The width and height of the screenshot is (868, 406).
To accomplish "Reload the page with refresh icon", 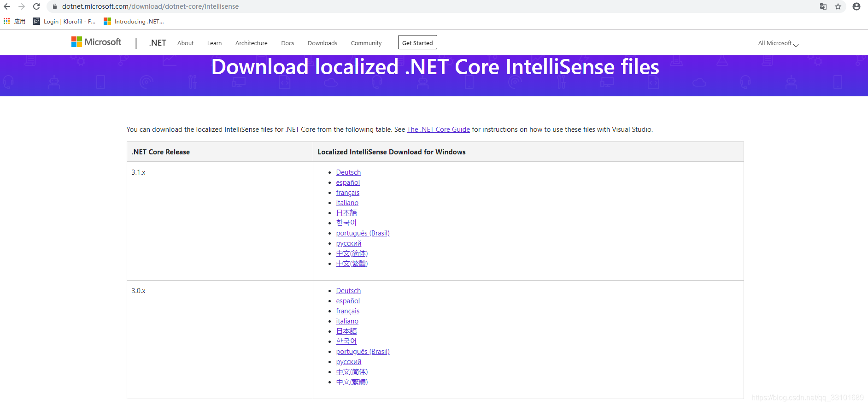I will 36,6.
